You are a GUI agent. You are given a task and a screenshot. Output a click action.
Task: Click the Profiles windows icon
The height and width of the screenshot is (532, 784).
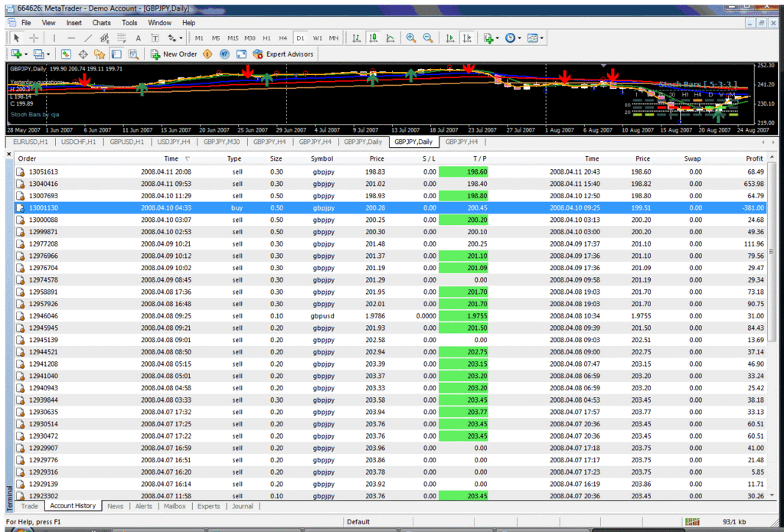coord(38,54)
